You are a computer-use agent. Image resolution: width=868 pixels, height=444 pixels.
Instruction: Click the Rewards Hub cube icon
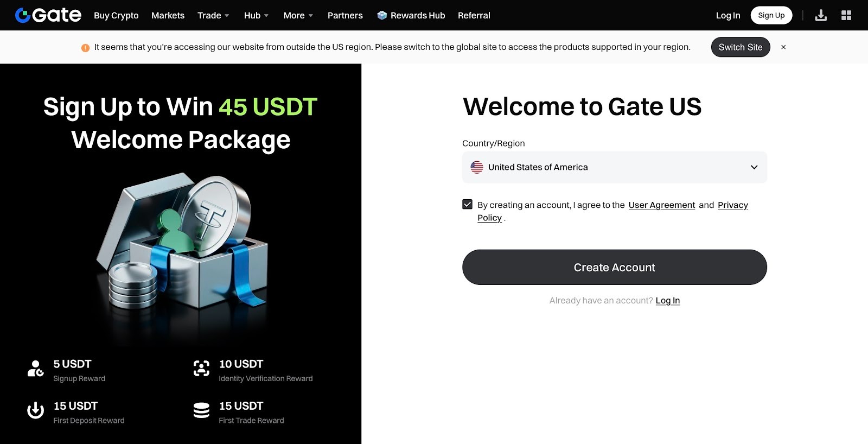point(382,15)
